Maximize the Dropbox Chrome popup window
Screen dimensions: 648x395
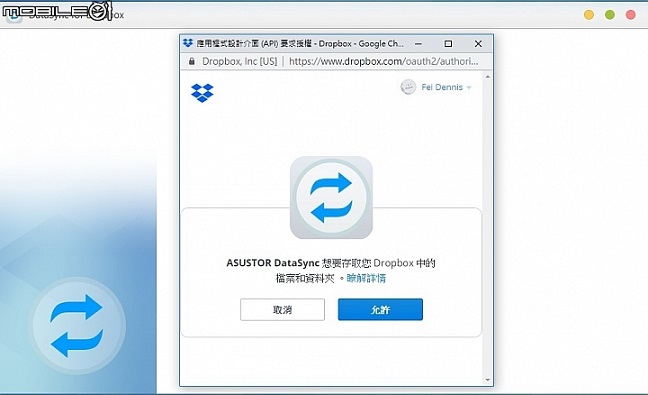coord(448,43)
